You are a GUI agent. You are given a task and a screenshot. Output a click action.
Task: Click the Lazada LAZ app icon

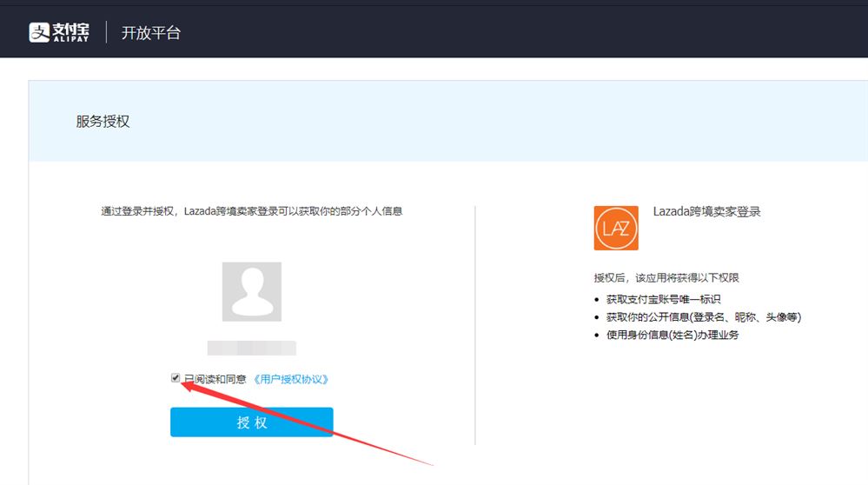click(616, 228)
